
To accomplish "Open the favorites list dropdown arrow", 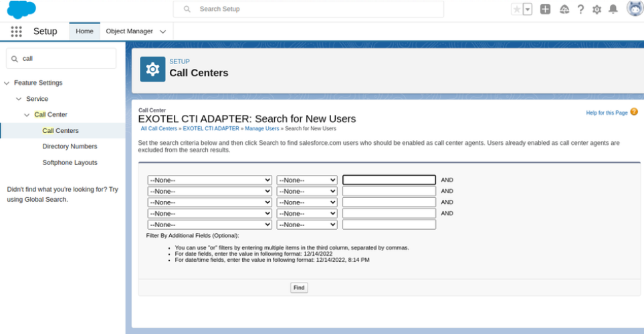I will 528,9.
